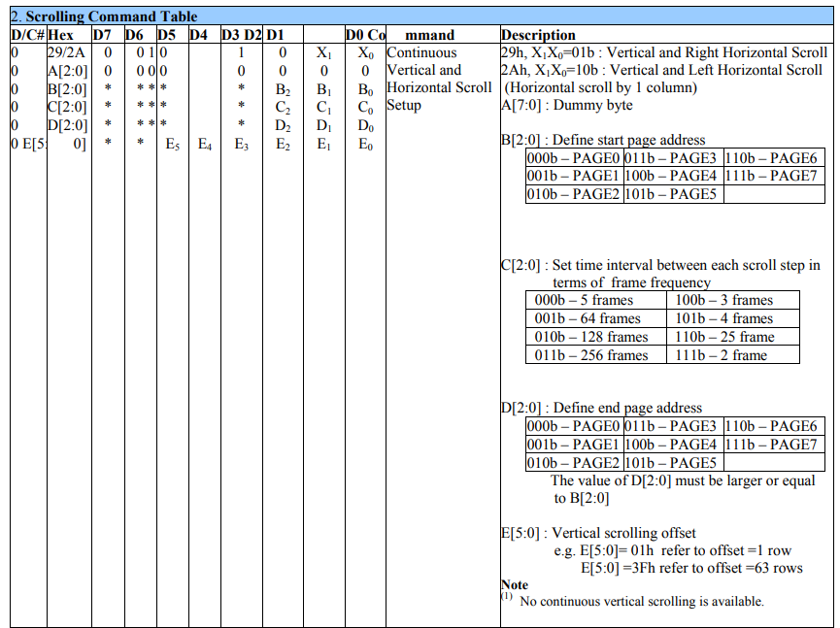Screen dimensions: 840x628
Task: Click the X1 bit cell
Action: 324,53
